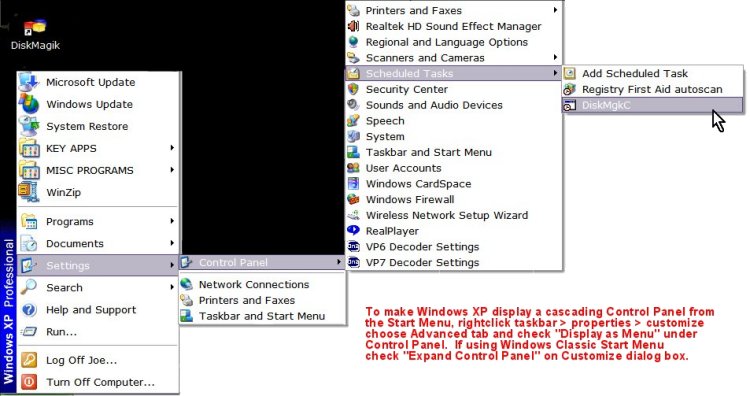750x396 pixels.
Task: Select Add Scheduled Task
Action: pyautogui.click(x=653, y=73)
